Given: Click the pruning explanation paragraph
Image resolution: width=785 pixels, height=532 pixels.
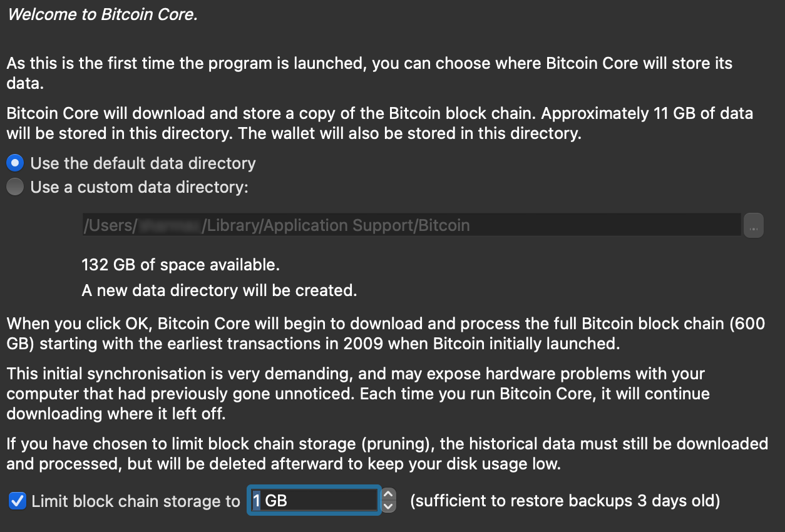Looking at the screenshot, I should tap(387, 454).
